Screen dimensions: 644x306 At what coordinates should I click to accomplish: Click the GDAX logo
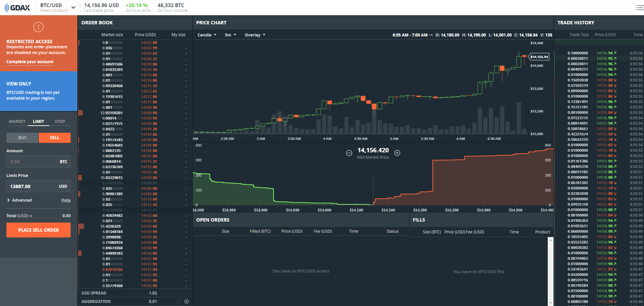(18, 7)
